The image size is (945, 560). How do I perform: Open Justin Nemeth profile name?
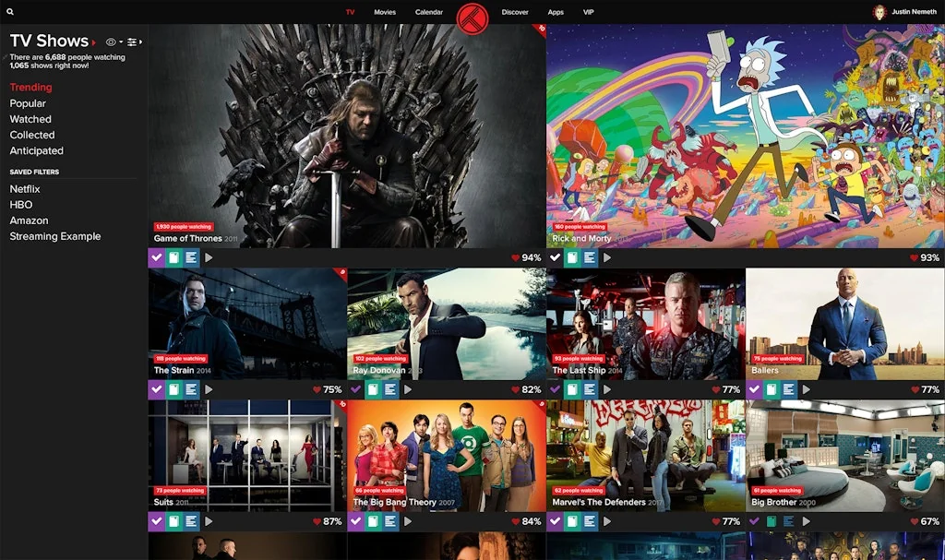914,12
